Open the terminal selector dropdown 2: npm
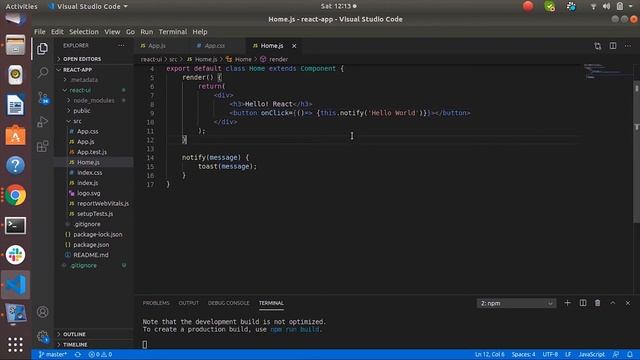 click(516, 303)
